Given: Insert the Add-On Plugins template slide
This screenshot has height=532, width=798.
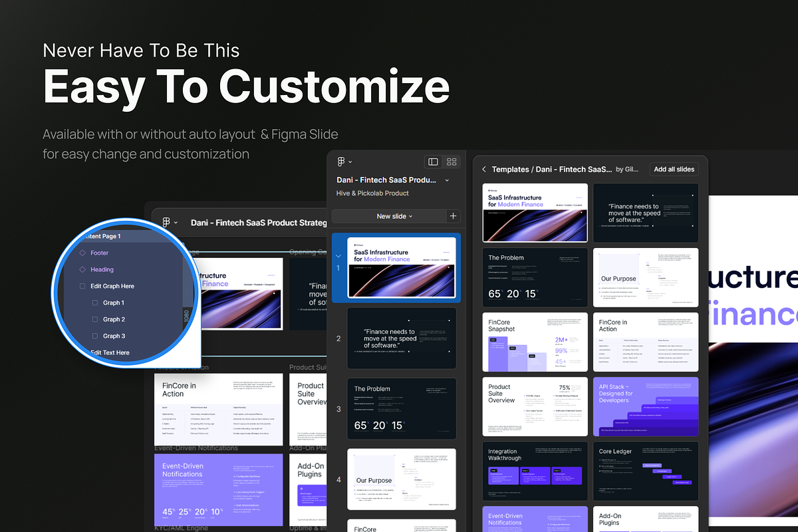Looking at the screenshot, I should point(646,519).
